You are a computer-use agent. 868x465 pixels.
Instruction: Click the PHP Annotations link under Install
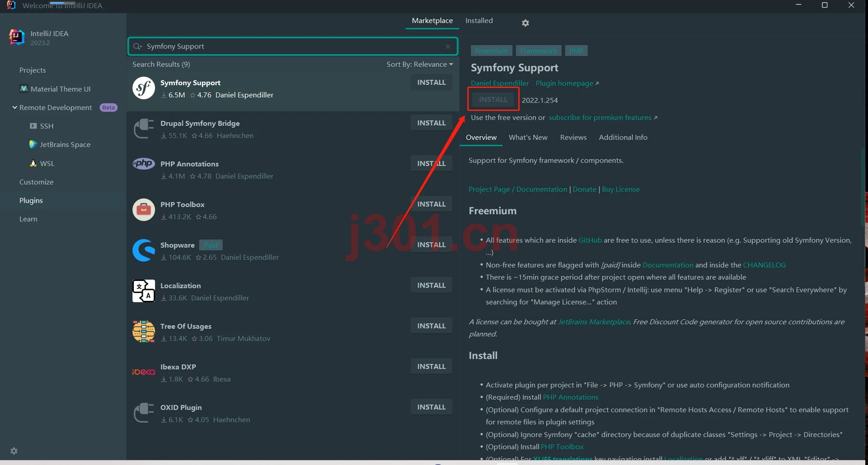coord(571,397)
